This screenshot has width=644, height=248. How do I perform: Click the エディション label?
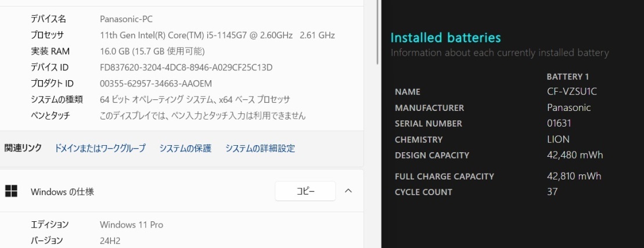[x=50, y=225]
